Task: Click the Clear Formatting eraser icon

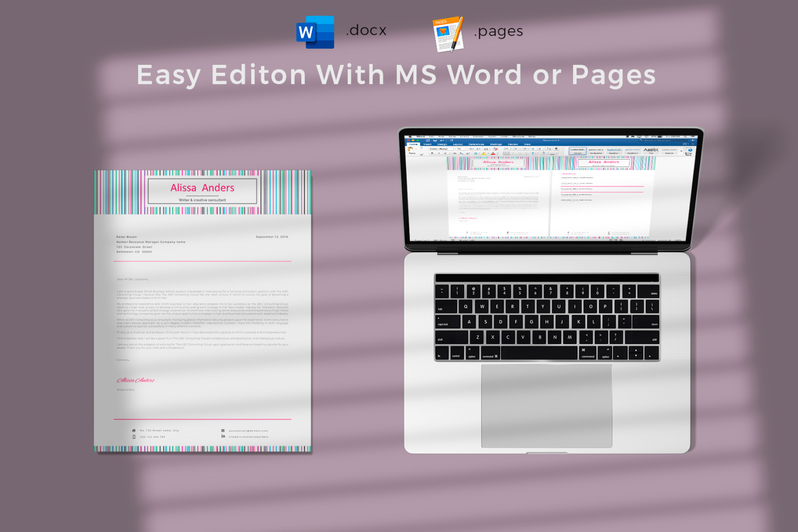Action: (x=496, y=149)
